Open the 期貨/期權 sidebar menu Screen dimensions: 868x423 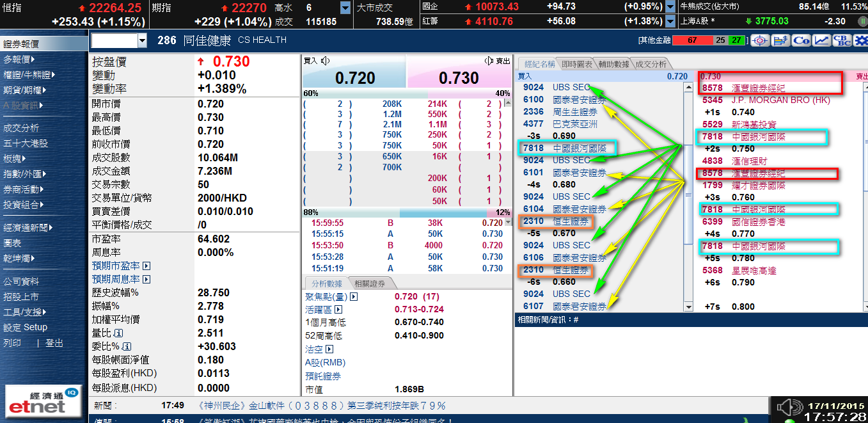pos(24,90)
